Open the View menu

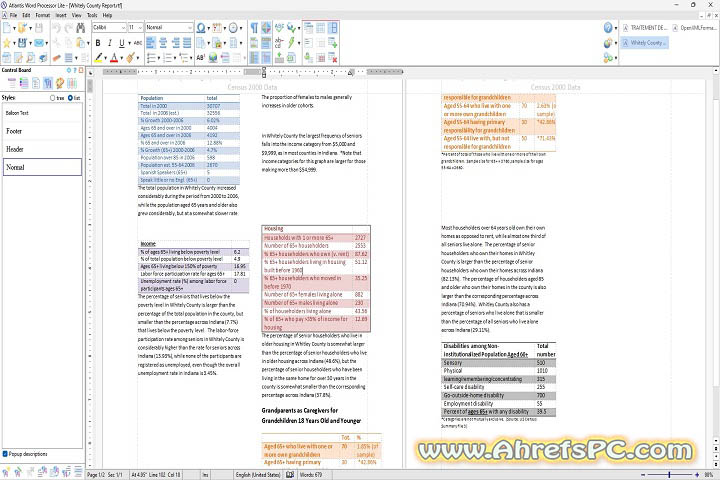[77, 15]
